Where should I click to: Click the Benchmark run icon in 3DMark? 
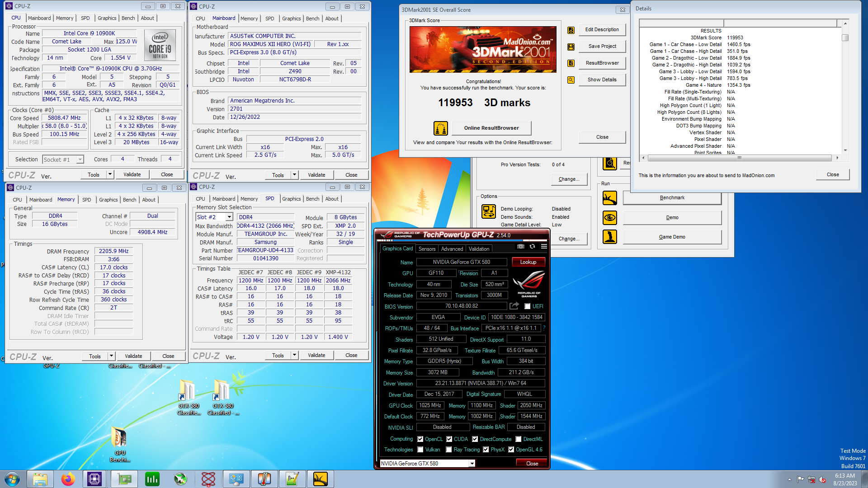point(610,198)
